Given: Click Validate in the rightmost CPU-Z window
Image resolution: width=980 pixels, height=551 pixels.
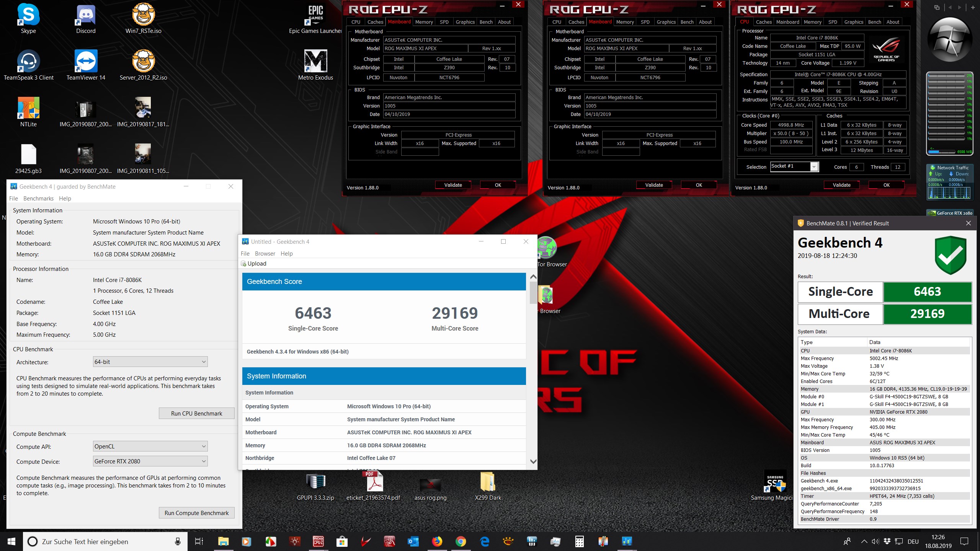Looking at the screenshot, I should (841, 185).
